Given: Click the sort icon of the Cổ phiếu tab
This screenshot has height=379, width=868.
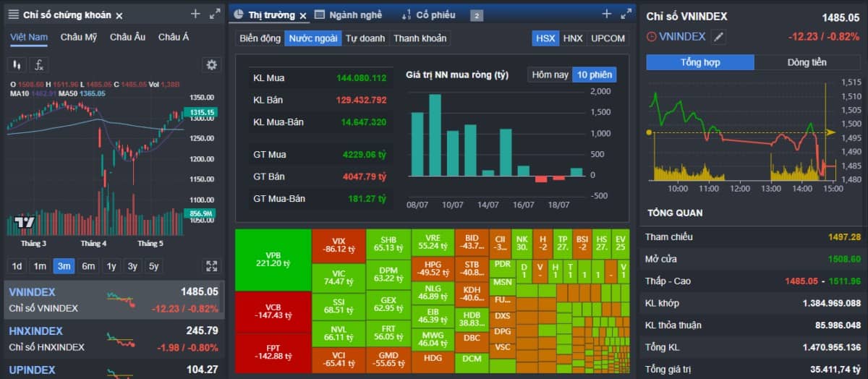Looking at the screenshot, I should [406, 14].
